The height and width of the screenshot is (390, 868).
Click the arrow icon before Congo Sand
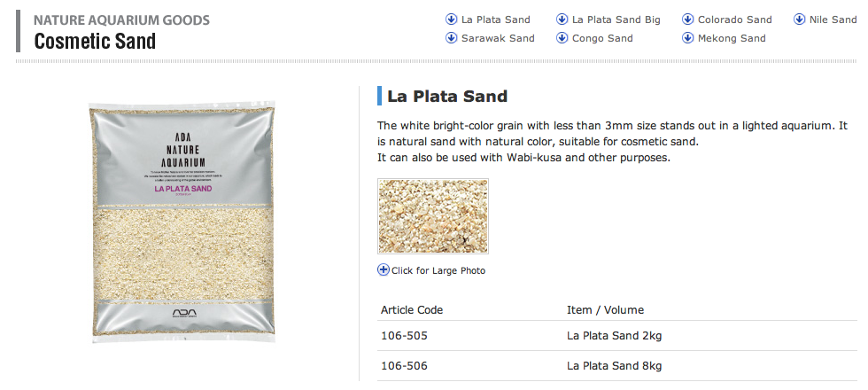click(562, 38)
